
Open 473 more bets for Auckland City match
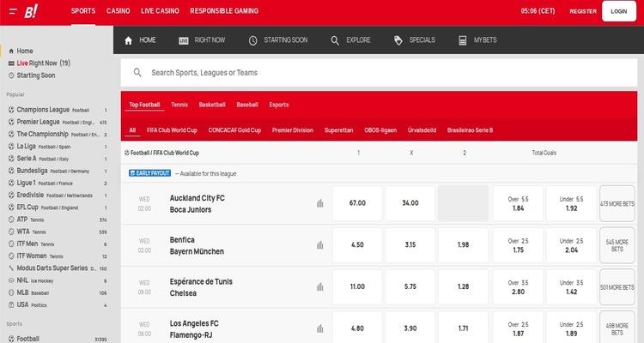click(x=617, y=203)
